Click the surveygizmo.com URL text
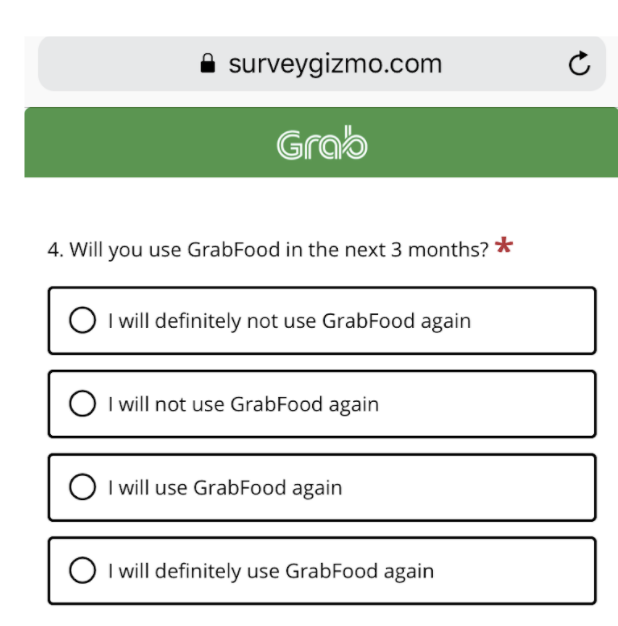 [x=335, y=64]
